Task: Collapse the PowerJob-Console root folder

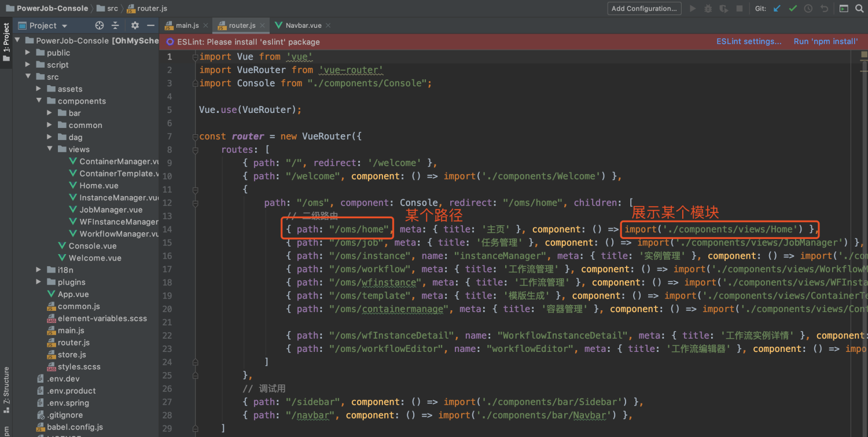Action: (x=17, y=41)
